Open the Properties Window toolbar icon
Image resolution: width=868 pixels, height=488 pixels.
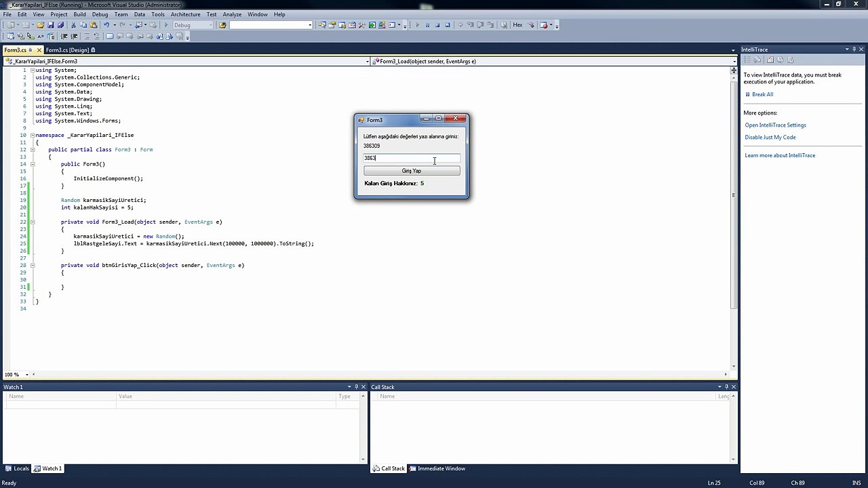point(332,25)
